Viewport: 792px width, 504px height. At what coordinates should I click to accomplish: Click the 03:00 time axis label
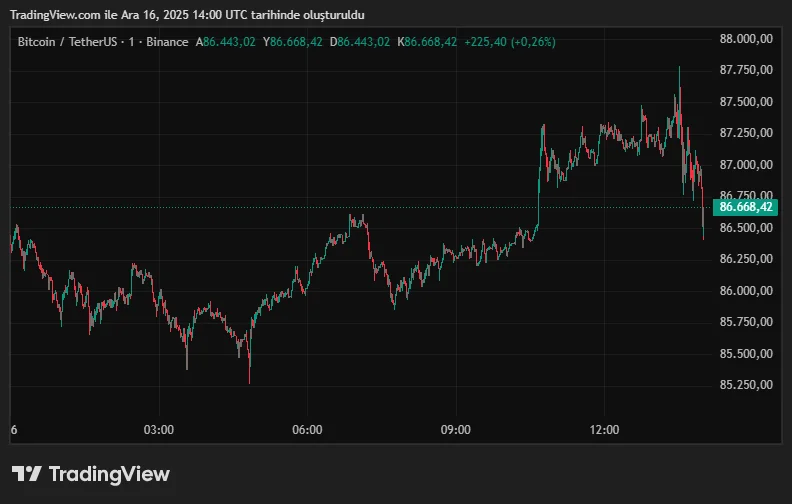159,430
